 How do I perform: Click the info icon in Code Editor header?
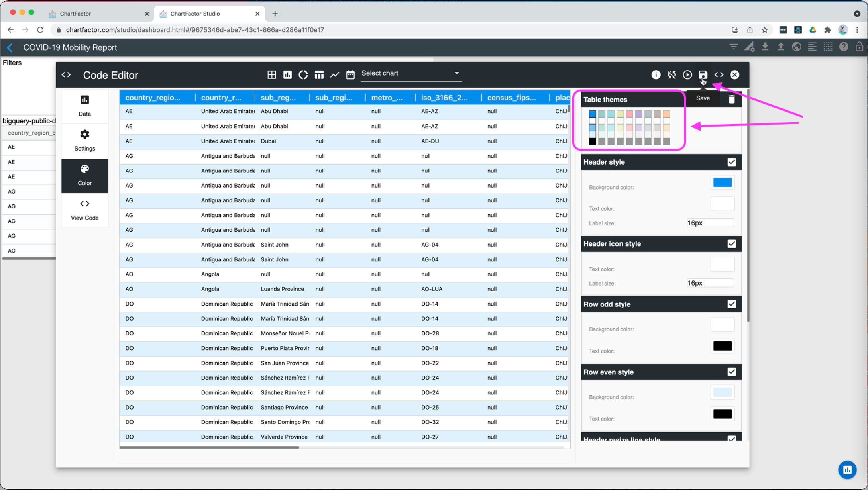pyautogui.click(x=656, y=75)
